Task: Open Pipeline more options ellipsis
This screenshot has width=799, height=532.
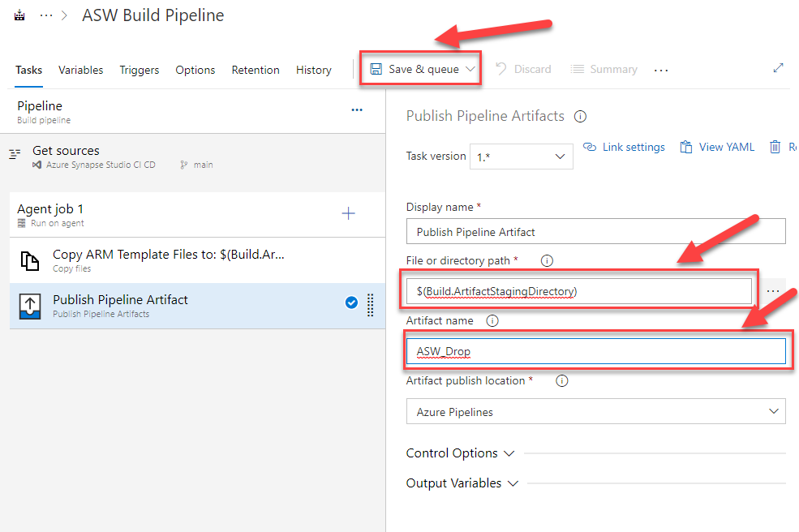Action: pos(357,110)
